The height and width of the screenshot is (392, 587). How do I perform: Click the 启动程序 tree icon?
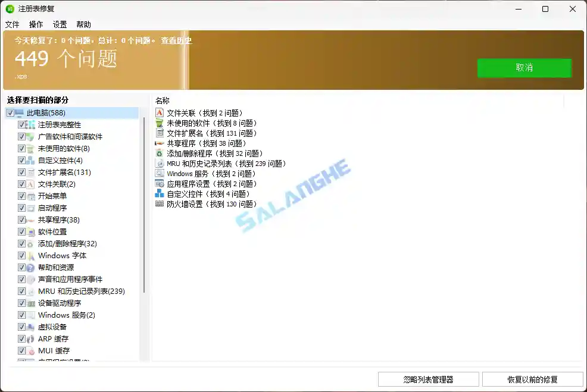coord(31,208)
